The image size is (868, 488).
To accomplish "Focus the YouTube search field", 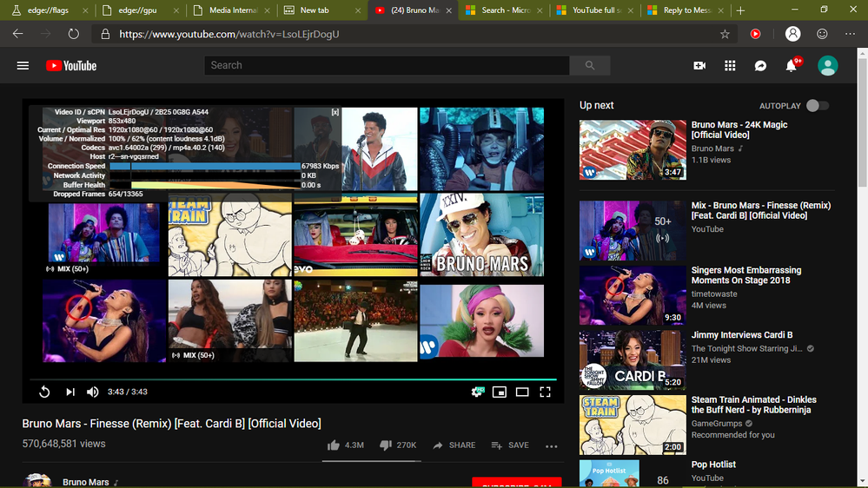I will pos(387,65).
